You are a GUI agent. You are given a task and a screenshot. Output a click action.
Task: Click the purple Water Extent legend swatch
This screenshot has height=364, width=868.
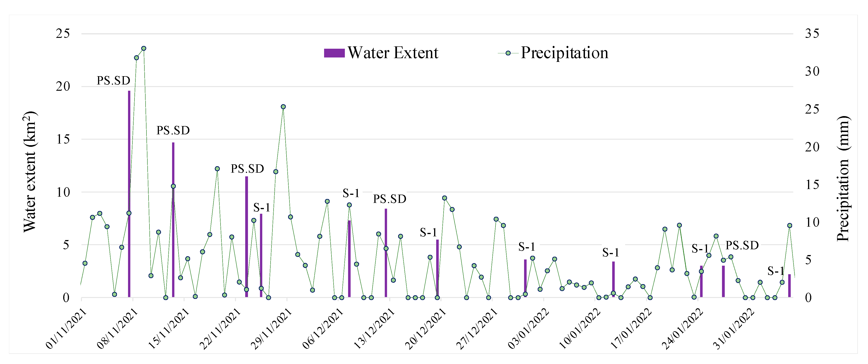334,53
